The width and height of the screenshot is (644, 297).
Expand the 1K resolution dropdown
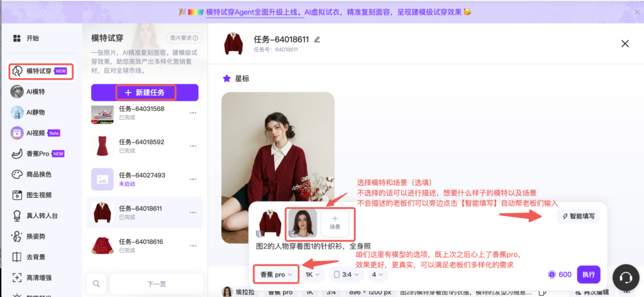tap(313, 275)
